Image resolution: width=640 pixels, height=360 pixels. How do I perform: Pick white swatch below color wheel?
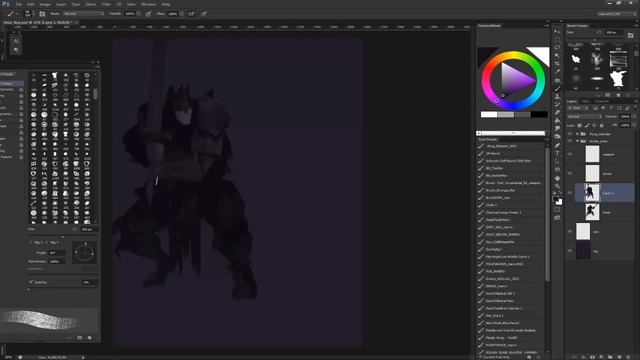click(489, 115)
